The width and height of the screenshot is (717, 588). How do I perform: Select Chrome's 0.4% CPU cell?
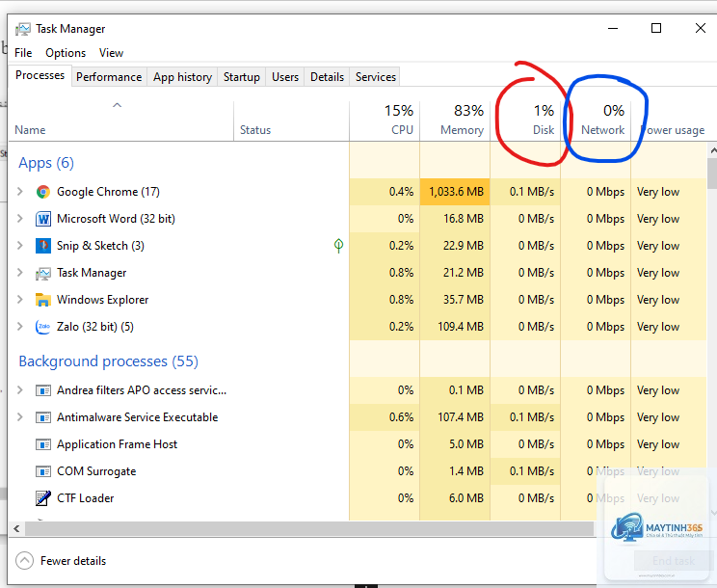(385, 192)
